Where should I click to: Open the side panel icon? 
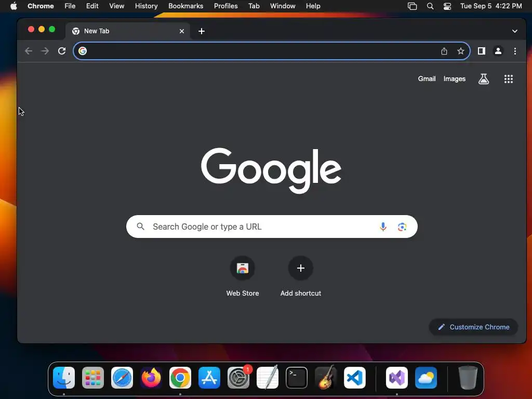(482, 51)
